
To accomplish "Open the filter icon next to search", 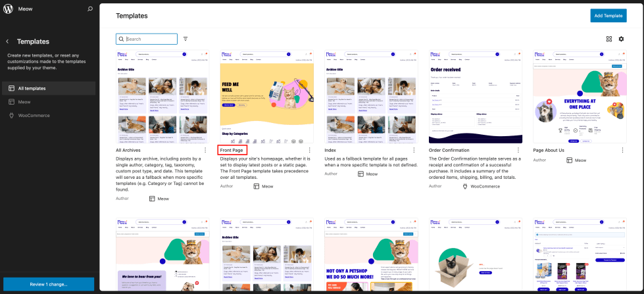I will click(x=186, y=39).
